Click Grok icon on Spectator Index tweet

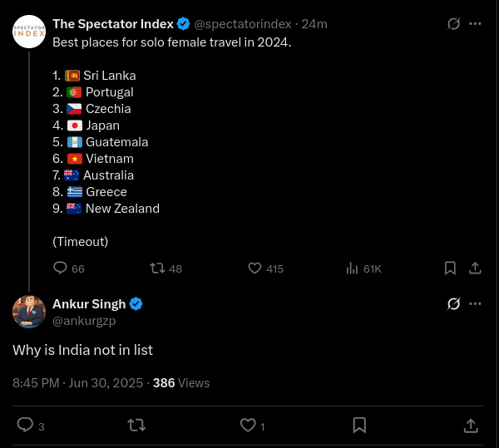(x=453, y=23)
